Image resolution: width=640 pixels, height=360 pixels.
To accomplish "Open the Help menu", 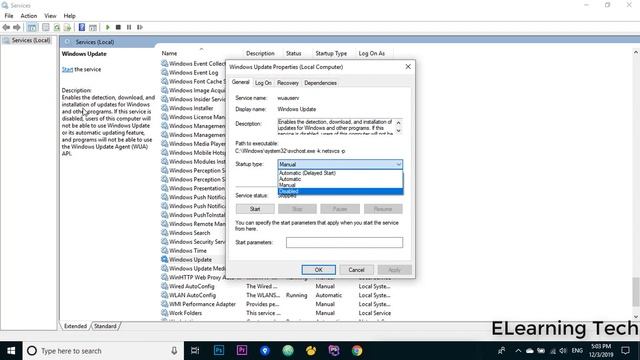I will click(69, 16).
